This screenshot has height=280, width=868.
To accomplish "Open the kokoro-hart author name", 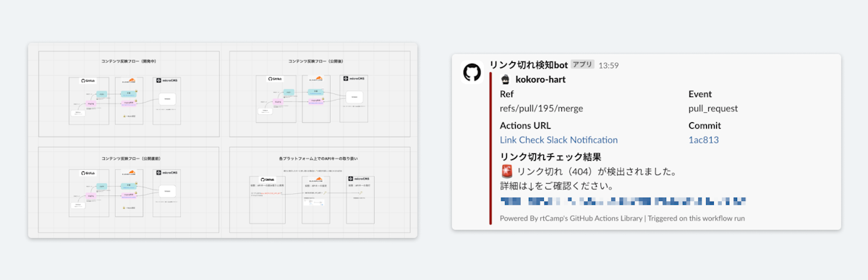I will [540, 80].
